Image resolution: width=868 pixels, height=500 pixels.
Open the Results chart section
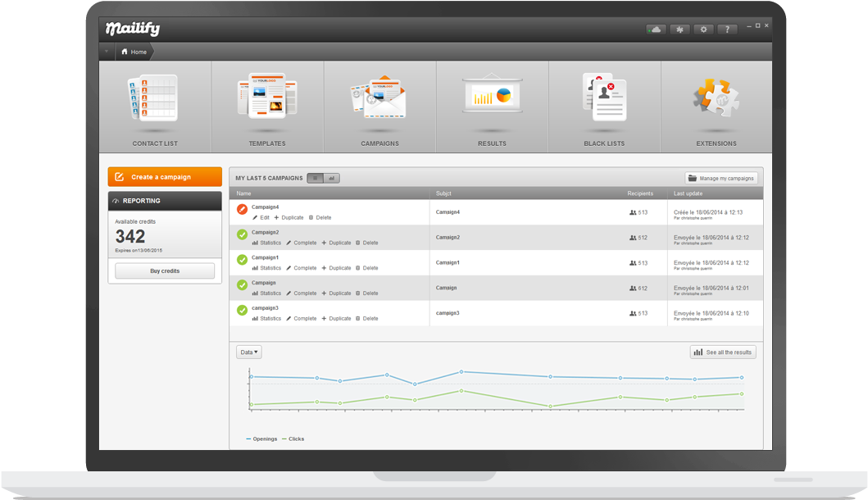[492, 107]
